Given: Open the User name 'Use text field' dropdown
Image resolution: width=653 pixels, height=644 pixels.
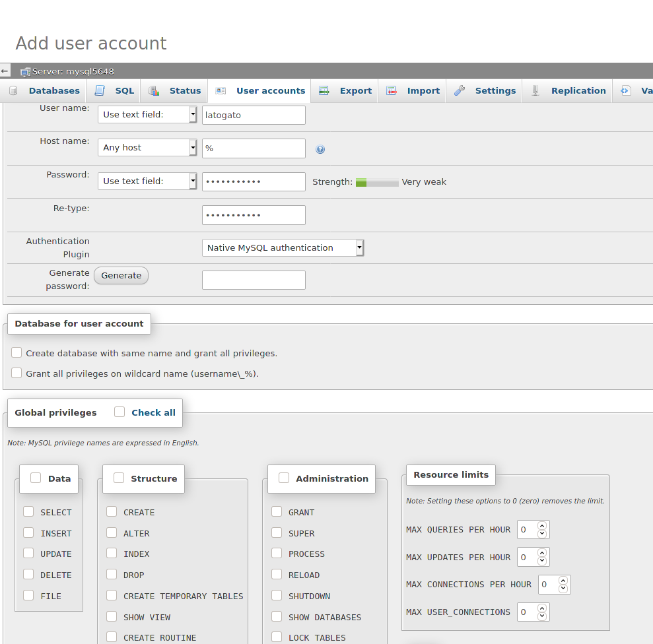Looking at the screenshot, I should click(147, 115).
